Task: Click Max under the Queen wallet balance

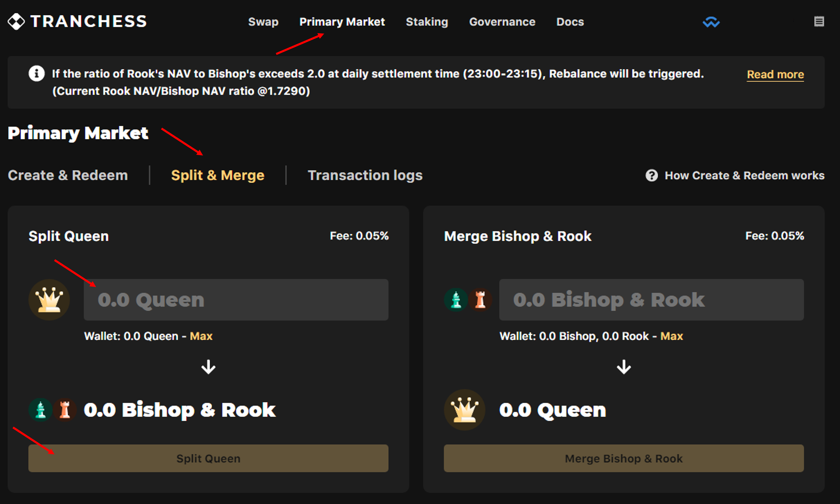Action: click(201, 336)
